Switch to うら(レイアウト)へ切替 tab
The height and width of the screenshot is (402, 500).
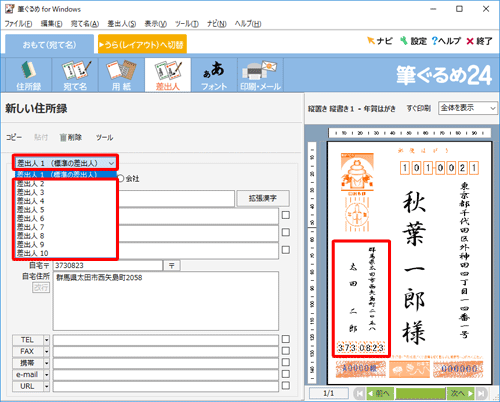[x=142, y=44]
